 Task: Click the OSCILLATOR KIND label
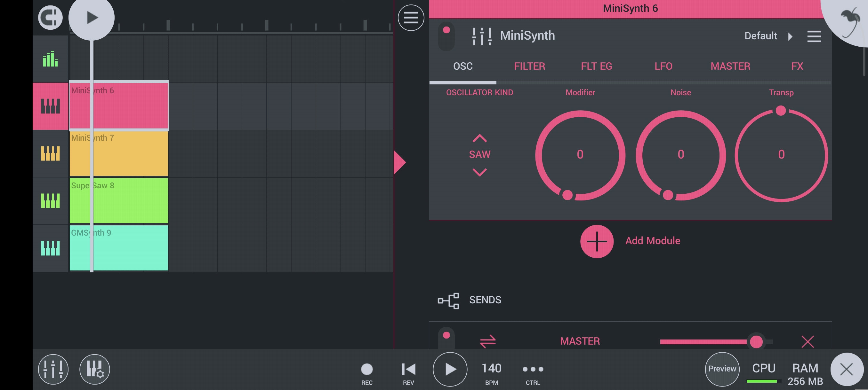pos(479,92)
